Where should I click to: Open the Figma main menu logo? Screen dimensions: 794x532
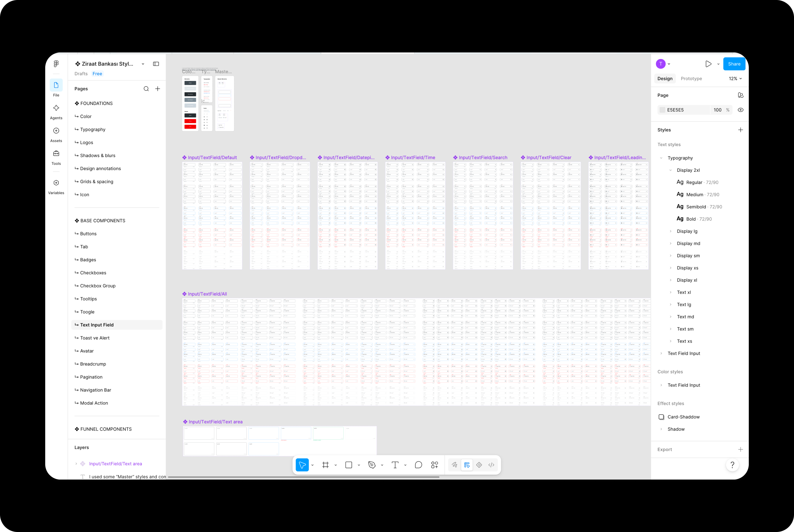(56, 64)
